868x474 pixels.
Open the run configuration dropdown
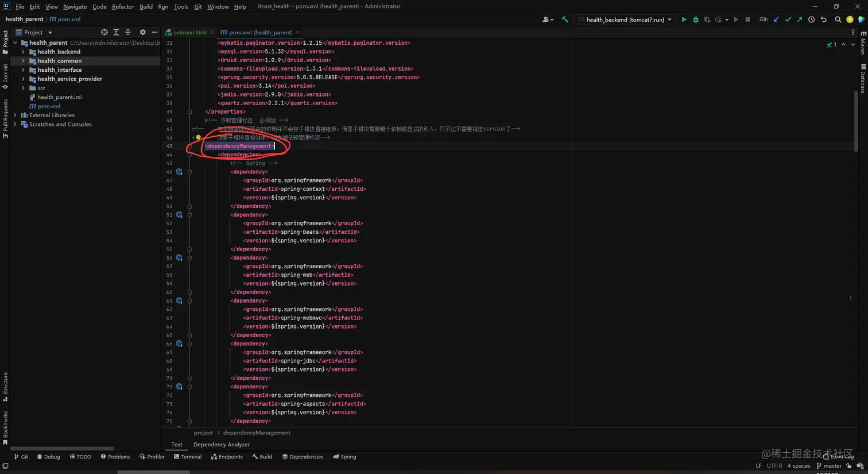click(625, 20)
